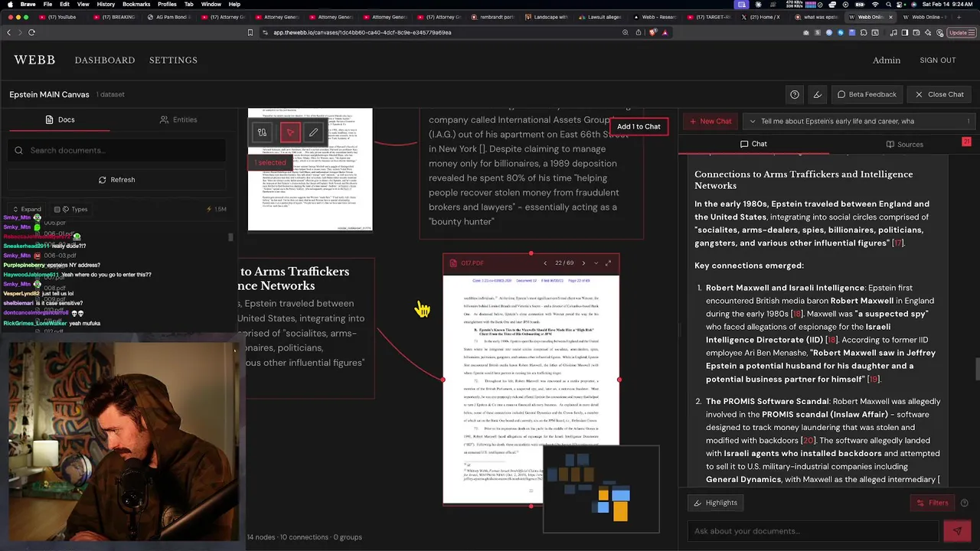Open the Rembrandt browser tab
Screen dimensions: 980x551
pos(493,17)
